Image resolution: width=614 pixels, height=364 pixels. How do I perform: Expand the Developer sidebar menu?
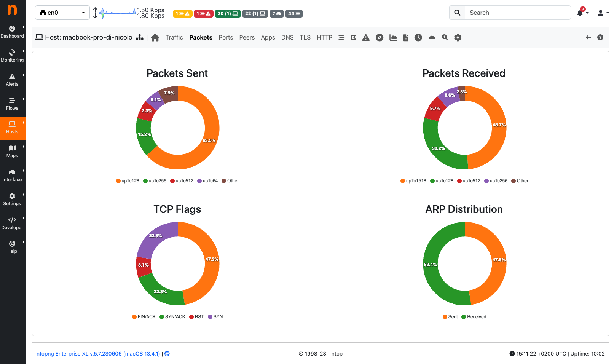point(12,224)
